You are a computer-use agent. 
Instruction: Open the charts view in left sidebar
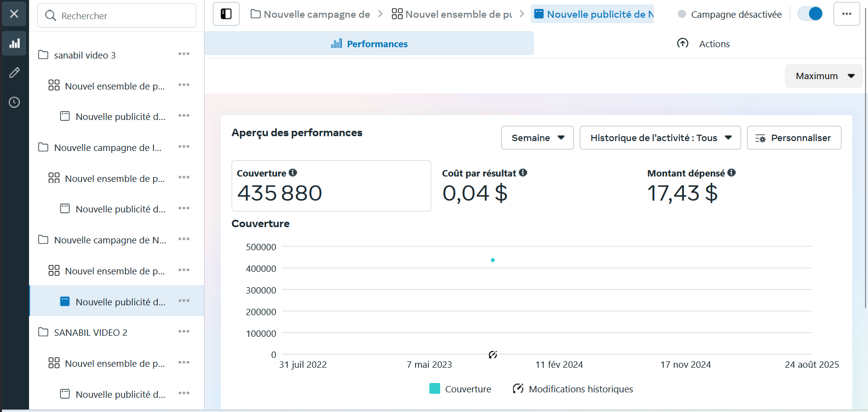click(14, 43)
